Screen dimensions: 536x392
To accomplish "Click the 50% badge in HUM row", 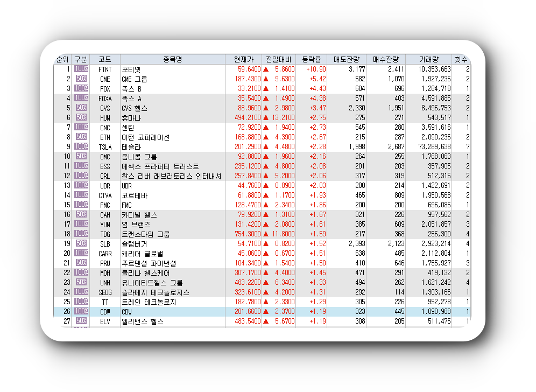I will (x=81, y=117).
